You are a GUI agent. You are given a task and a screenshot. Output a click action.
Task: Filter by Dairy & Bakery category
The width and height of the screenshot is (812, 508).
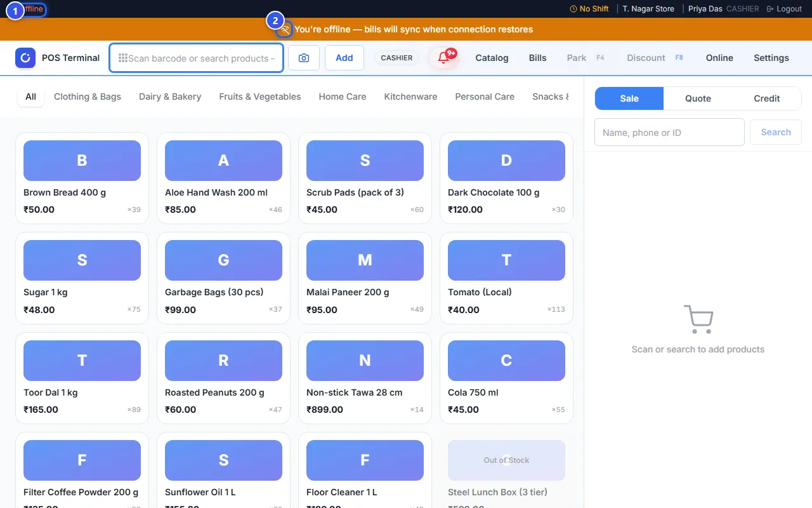170,97
